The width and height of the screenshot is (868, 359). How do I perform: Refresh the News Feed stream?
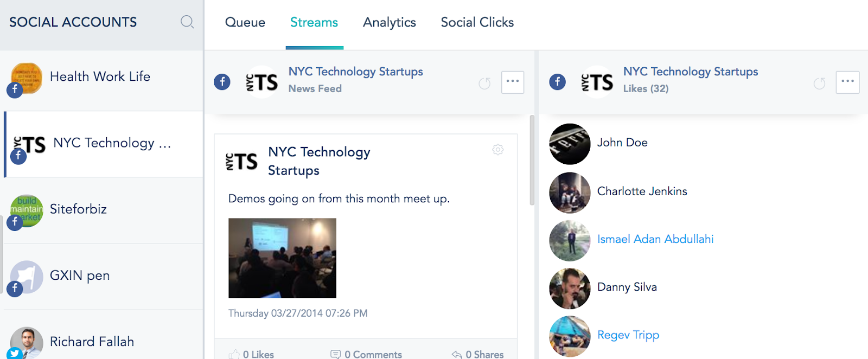484,83
